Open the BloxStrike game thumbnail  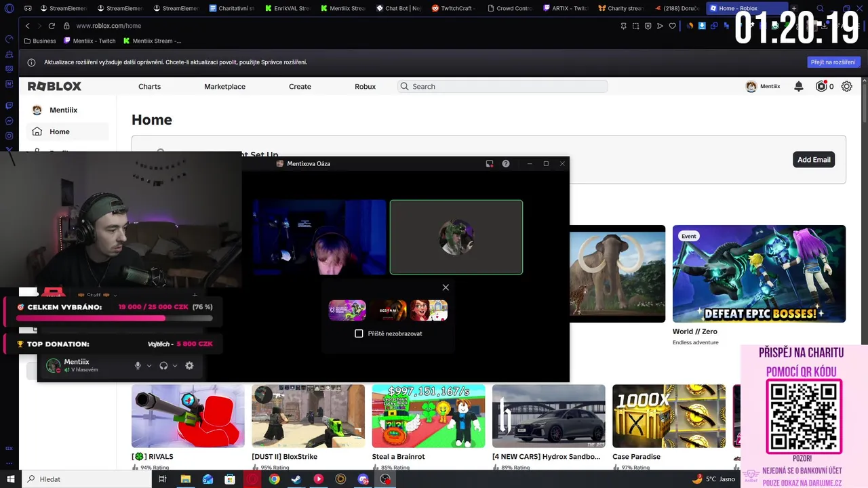click(308, 416)
